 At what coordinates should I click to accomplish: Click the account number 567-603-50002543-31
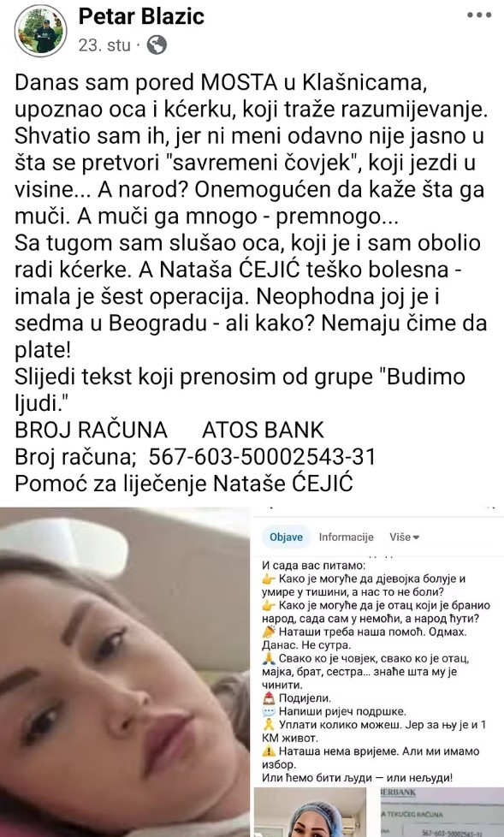262,457
